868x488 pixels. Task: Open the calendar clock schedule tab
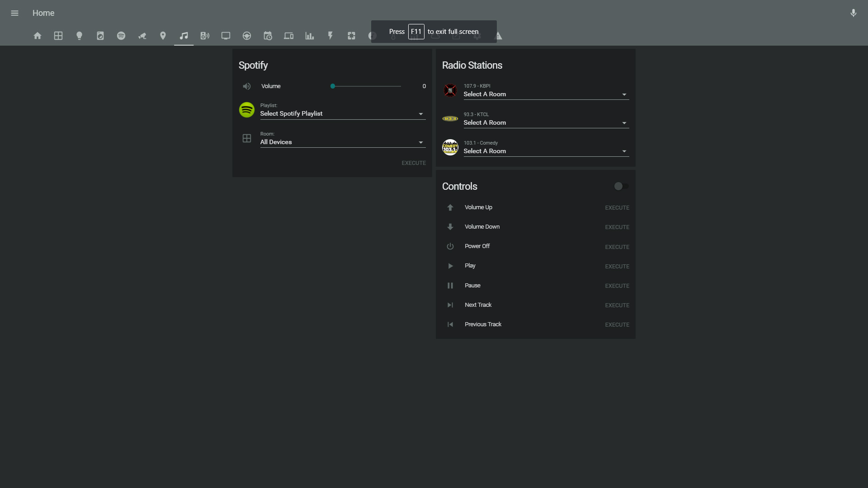pos(268,36)
